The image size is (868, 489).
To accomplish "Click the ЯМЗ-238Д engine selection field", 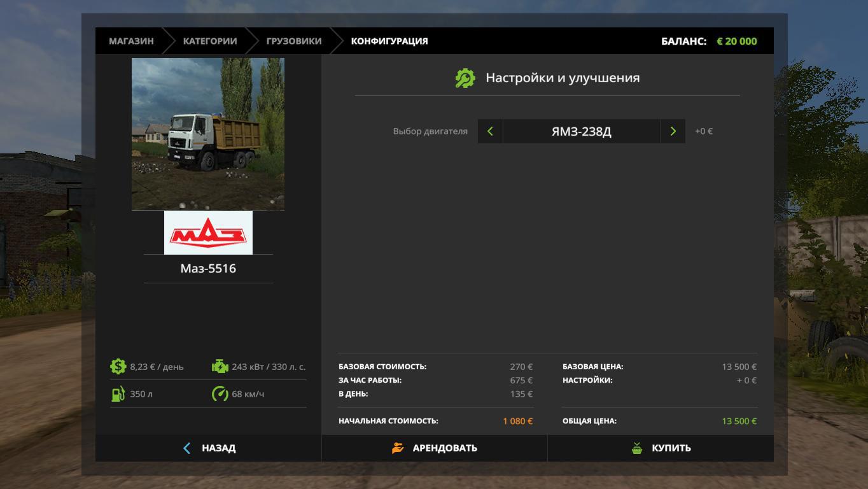I will [x=581, y=131].
